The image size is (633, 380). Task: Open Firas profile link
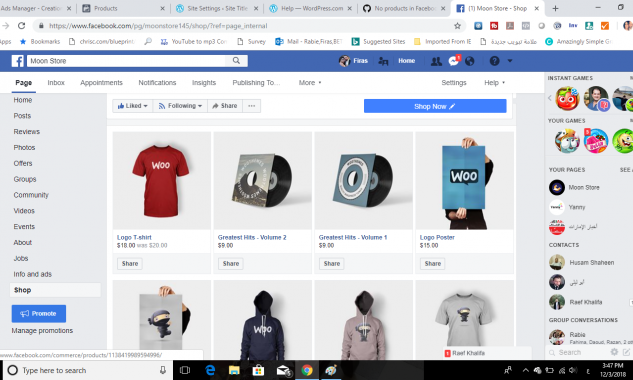coord(353,61)
